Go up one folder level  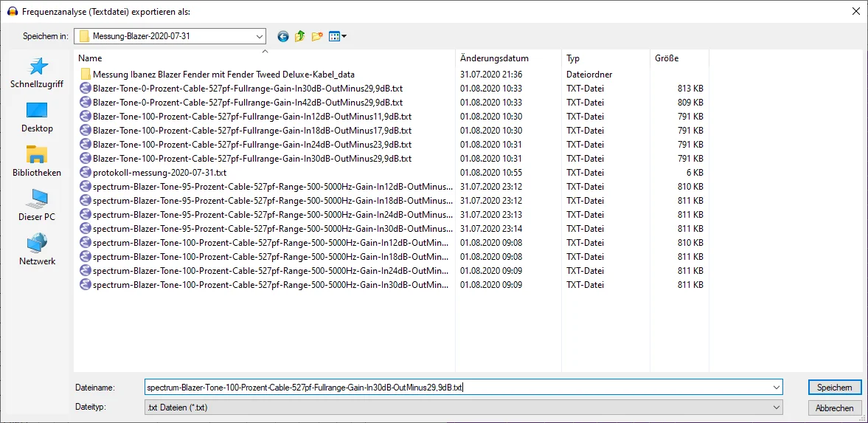pos(300,36)
